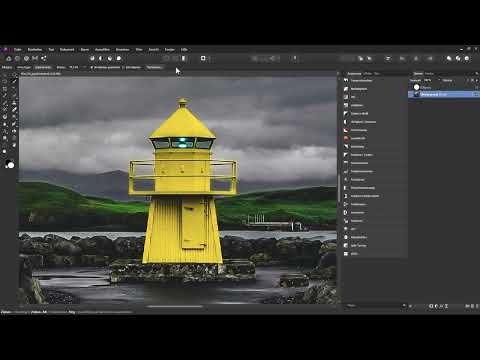Click the OCIO adjustment icon

(x=346, y=254)
